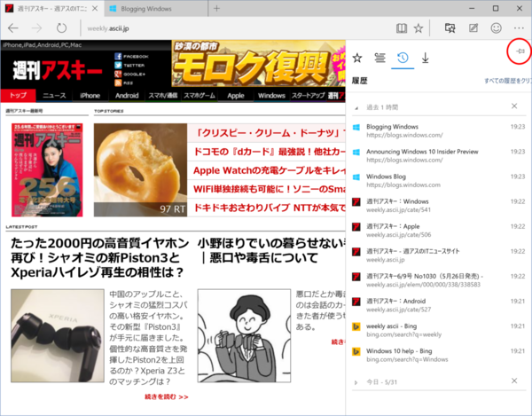Open More actions ellipsis menu
Image resolution: width=532 pixels, height=416 pixels.
[519, 28]
